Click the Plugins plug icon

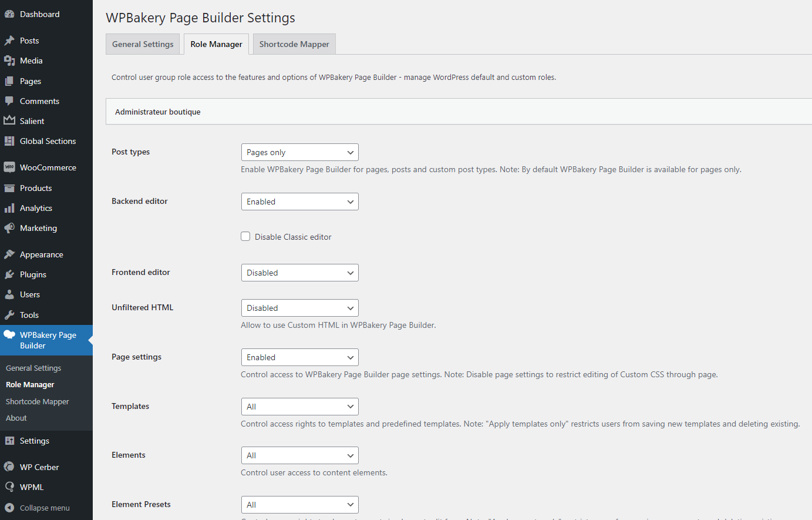coord(9,274)
